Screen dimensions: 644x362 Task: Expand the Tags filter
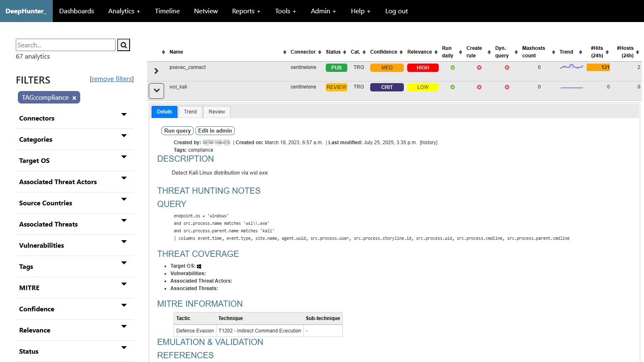pos(75,266)
